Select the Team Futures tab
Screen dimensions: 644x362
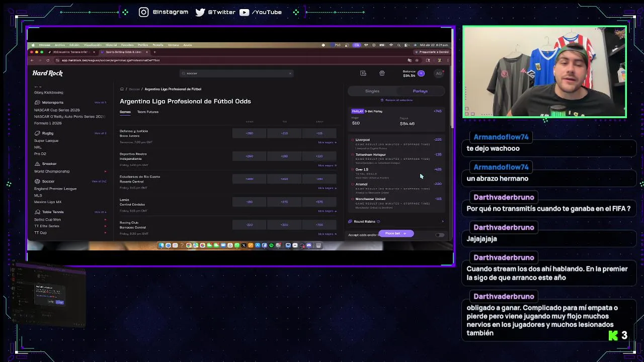click(x=148, y=112)
